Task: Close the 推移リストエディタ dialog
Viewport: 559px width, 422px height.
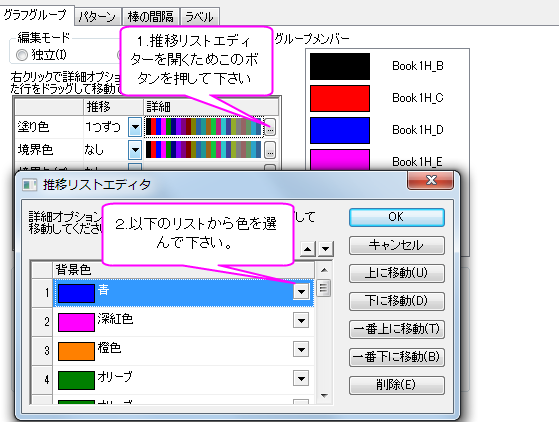Action: [x=431, y=180]
